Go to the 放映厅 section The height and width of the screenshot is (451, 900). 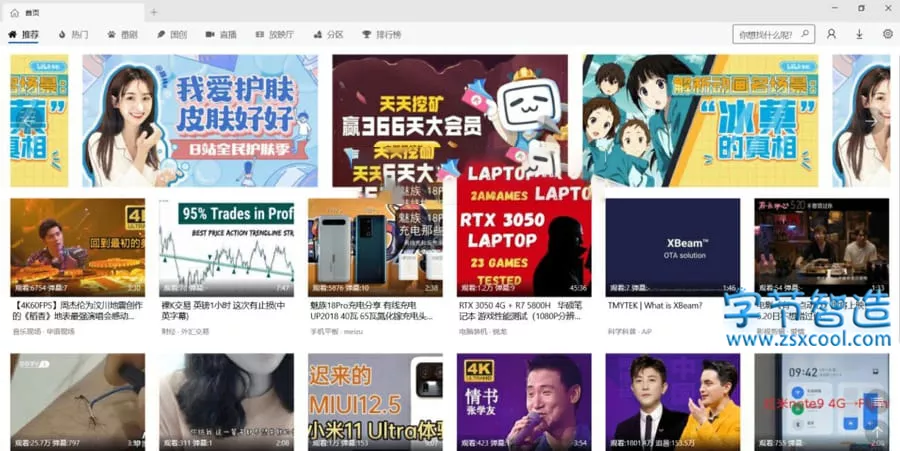[275, 34]
